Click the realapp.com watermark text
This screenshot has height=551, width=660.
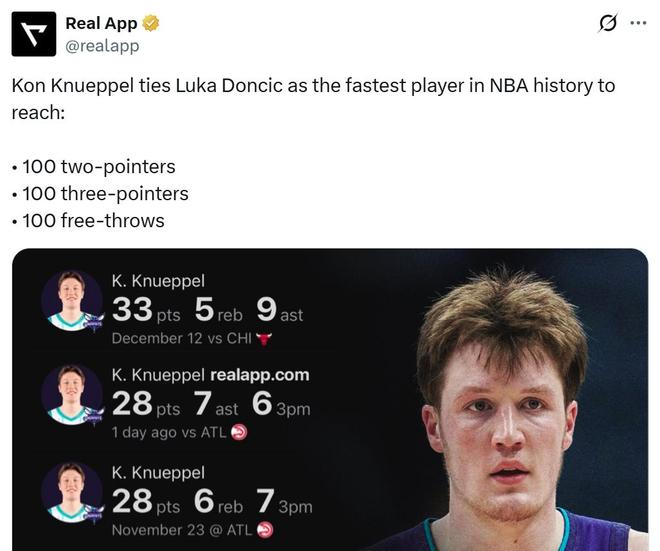tap(260, 375)
